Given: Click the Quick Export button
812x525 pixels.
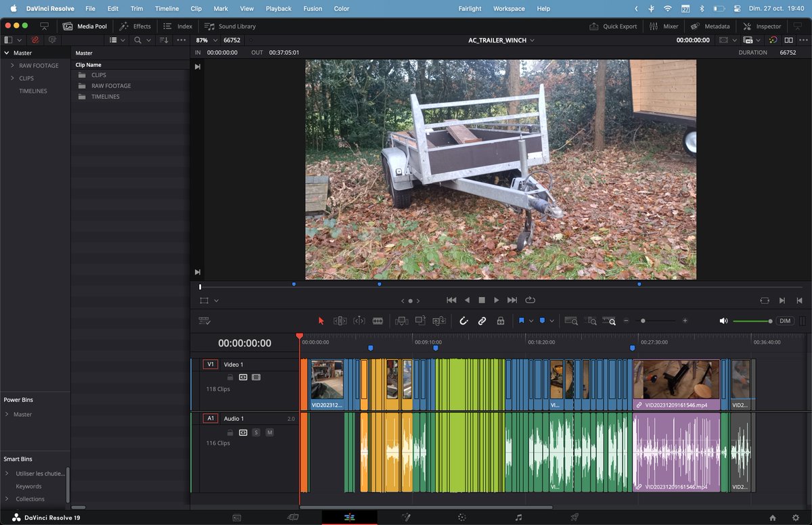Looking at the screenshot, I should pos(613,26).
